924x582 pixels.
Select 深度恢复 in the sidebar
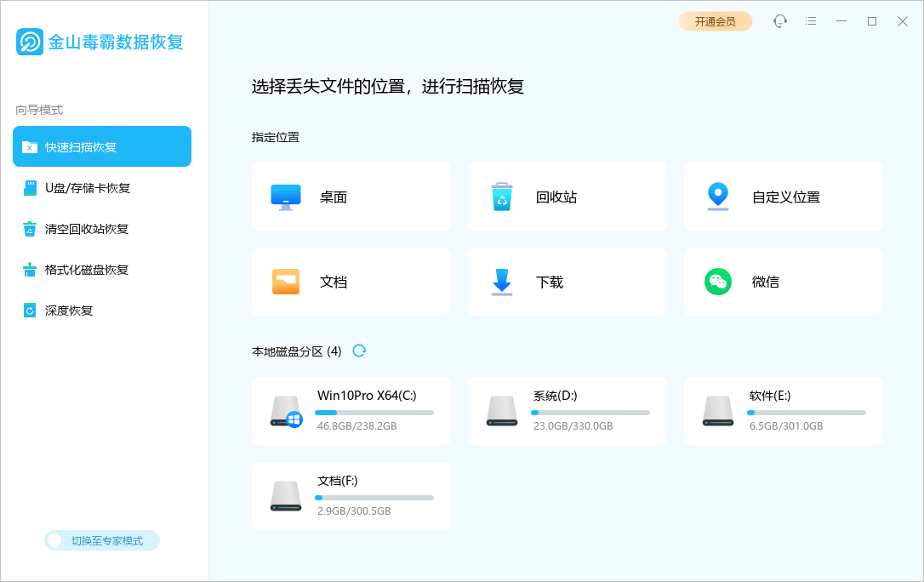[x=102, y=311]
